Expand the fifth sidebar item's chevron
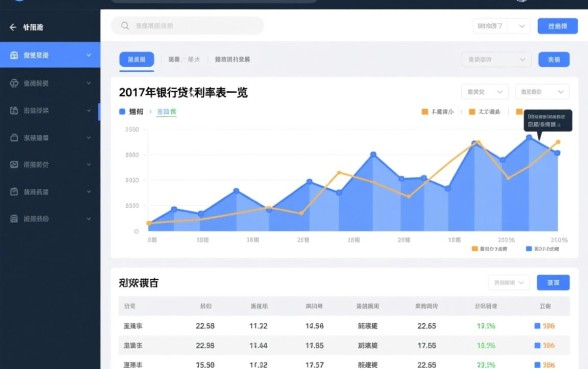Viewport: 588px width, 369px height. pos(88,165)
